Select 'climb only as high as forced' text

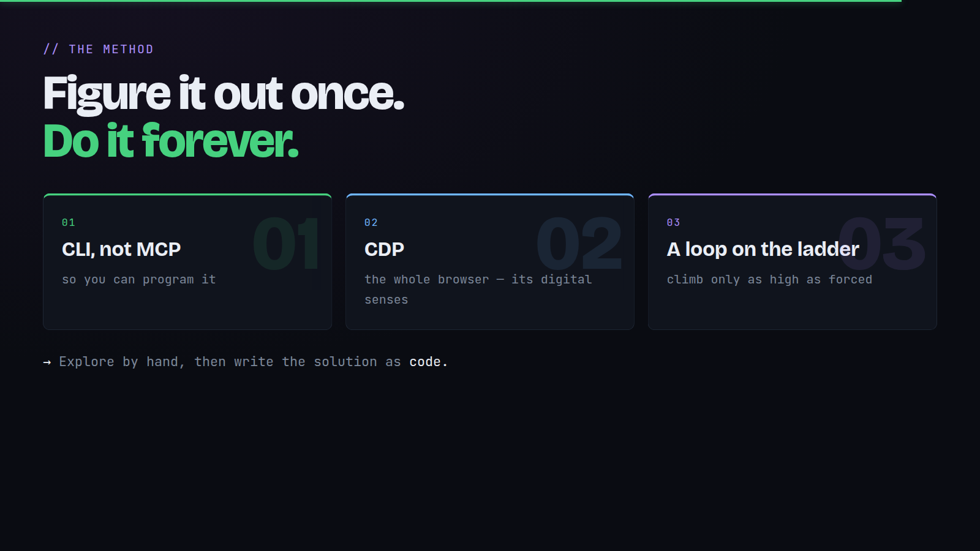[x=769, y=279]
